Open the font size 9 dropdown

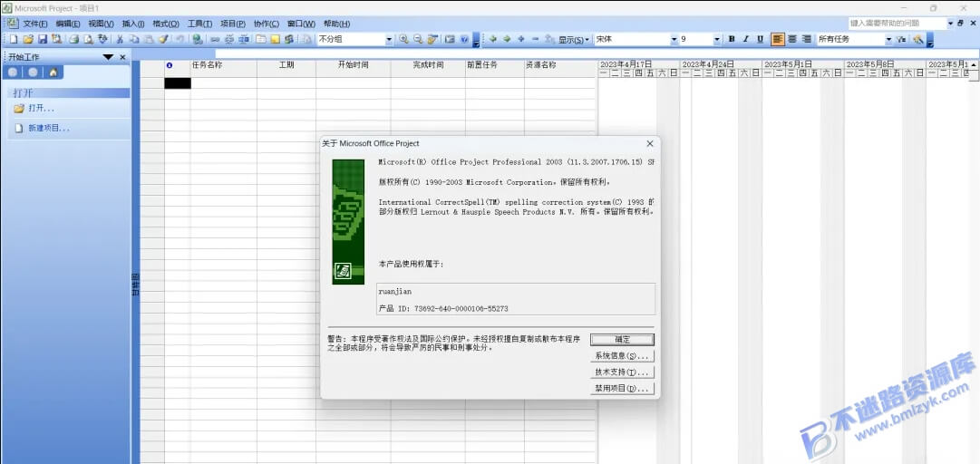717,39
